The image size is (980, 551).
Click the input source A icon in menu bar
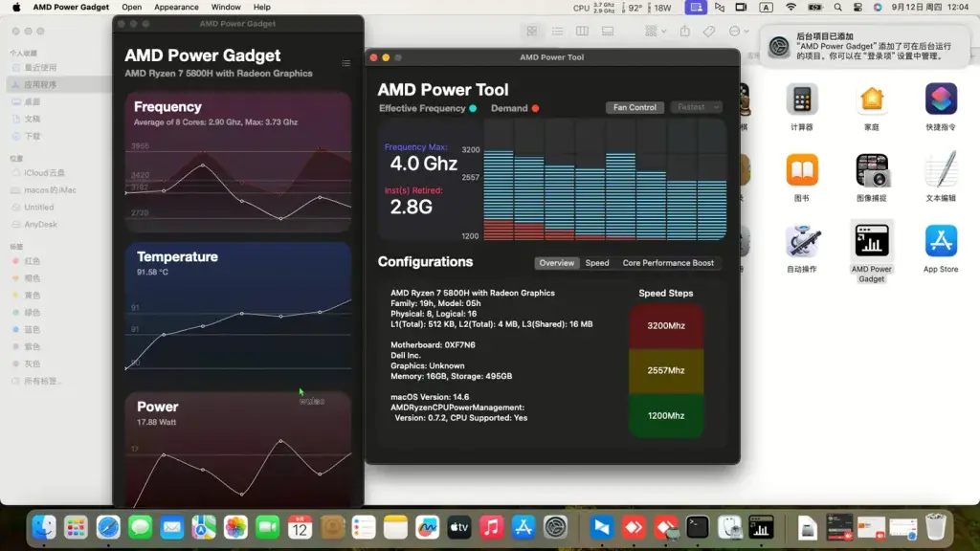pos(766,8)
